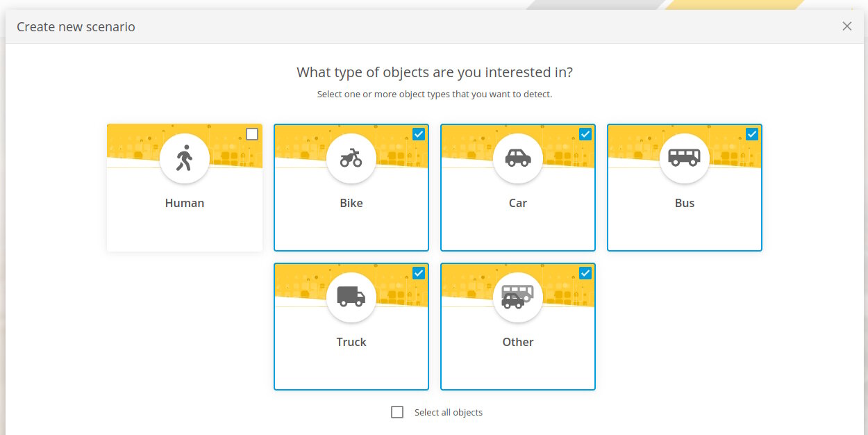The height and width of the screenshot is (435, 868).
Task: Uncheck the Other card checkbox
Action: [x=585, y=273]
